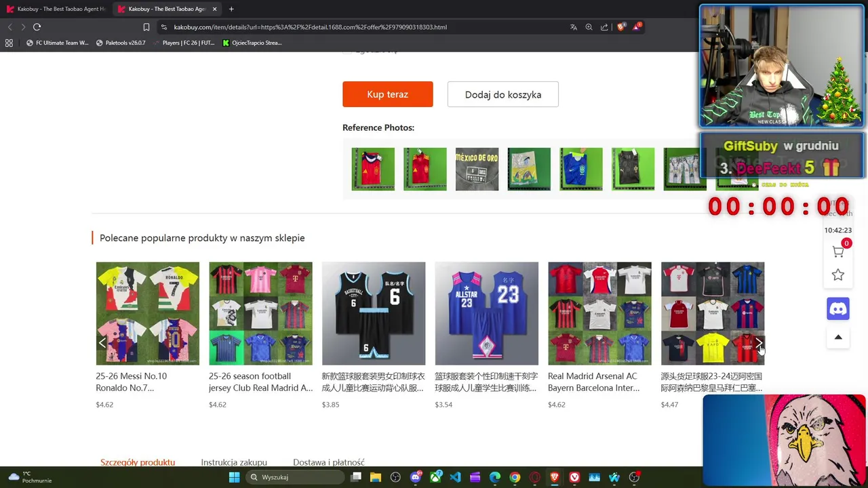The height and width of the screenshot is (488, 868).
Task: Open 25-26 season football jersey product image
Action: click(x=260, y=313)
